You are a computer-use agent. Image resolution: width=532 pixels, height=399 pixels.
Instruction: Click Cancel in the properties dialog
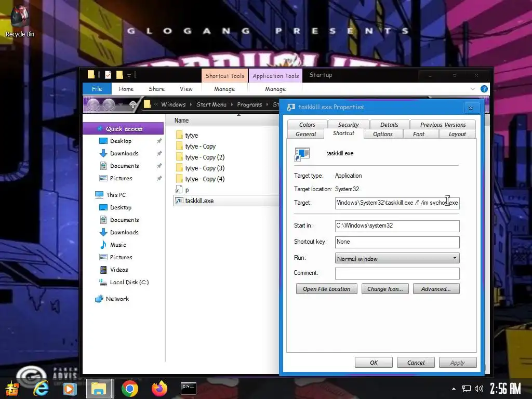pos(416,362)
